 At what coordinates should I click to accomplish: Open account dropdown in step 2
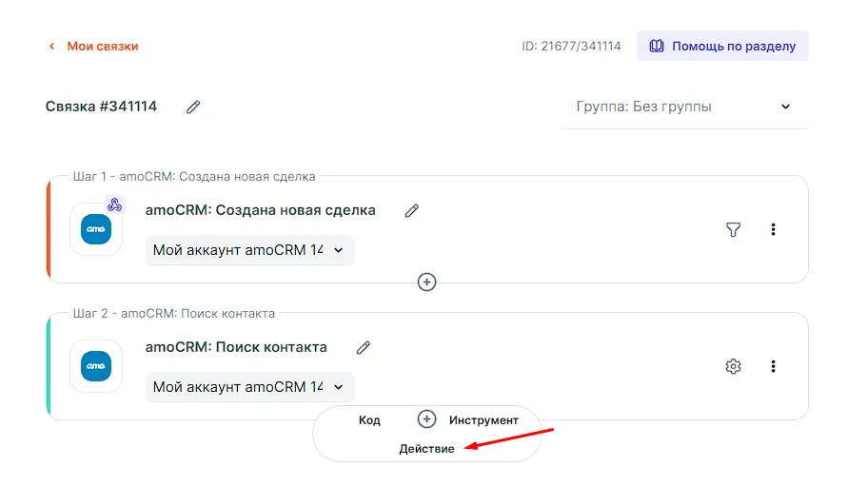[249, 387]
